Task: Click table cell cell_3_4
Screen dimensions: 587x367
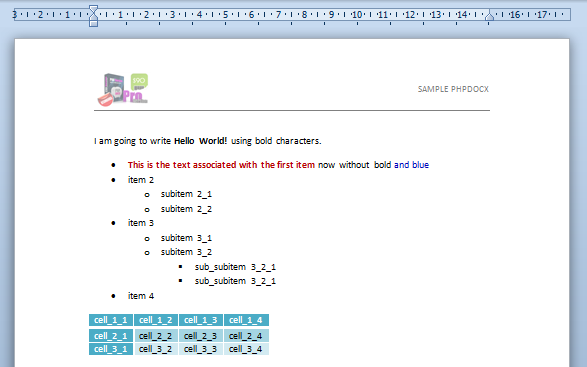Action: click(246, 349)
